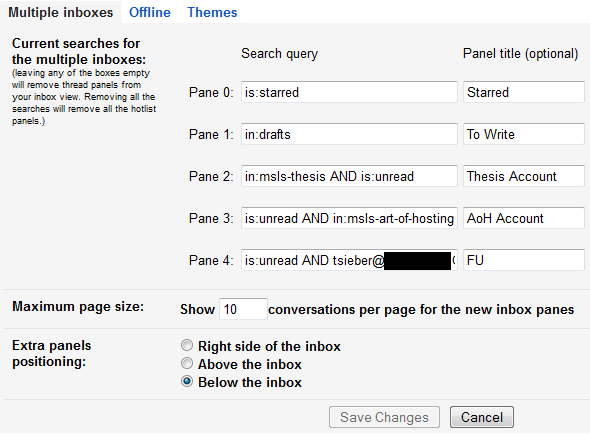The image size is (590, 434).
Task: Open the Themes tab
Action: 212,12
